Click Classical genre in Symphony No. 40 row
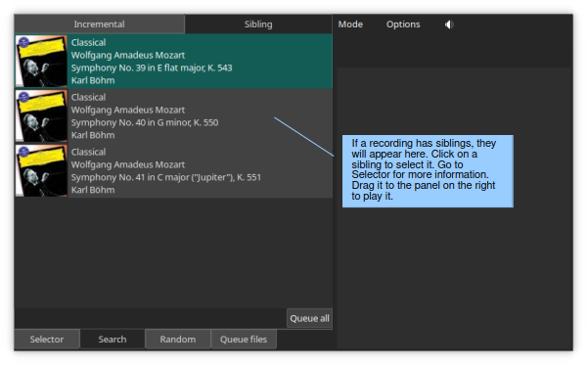The width and height of the screenshot is (588, 365). [x=88, y=97]
